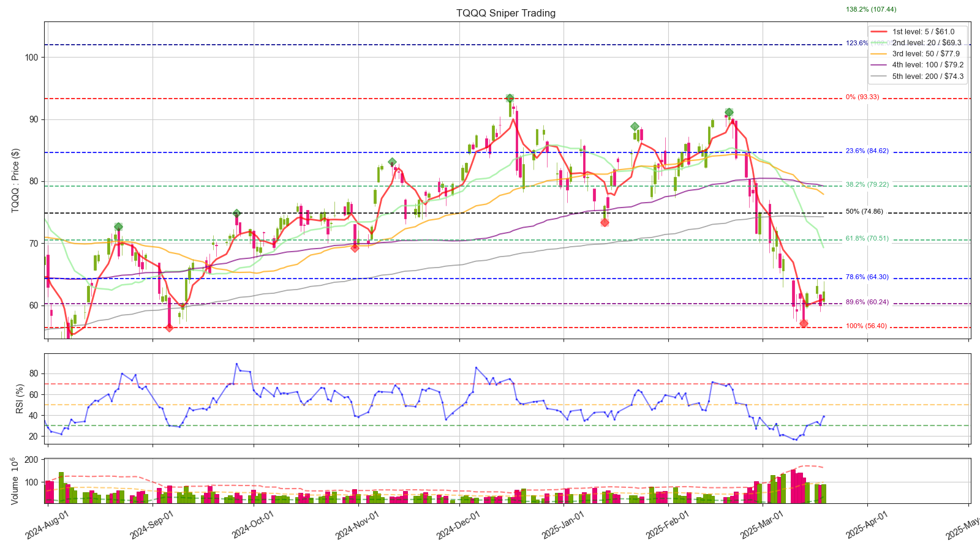Screen dimensions: 980x551
Task: Click green diamond marker in late September
Action: 236,214
